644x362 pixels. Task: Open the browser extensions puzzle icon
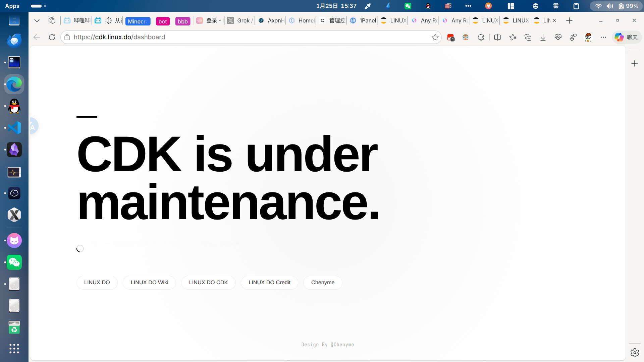(481, 37)
